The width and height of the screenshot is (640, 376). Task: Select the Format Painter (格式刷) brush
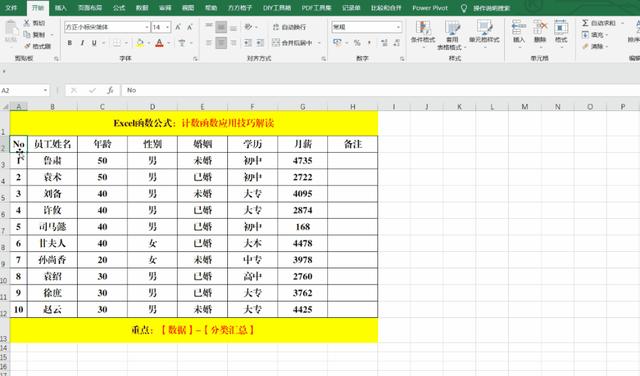[38, 46]
